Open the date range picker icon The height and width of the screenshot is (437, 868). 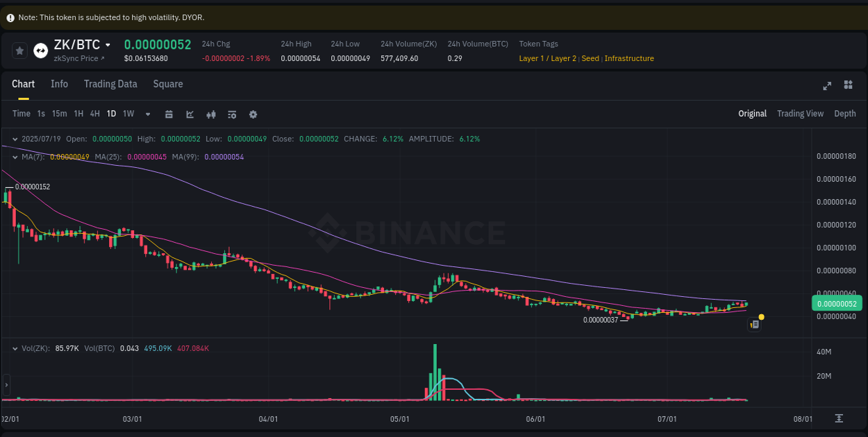(x=169, y=114)
